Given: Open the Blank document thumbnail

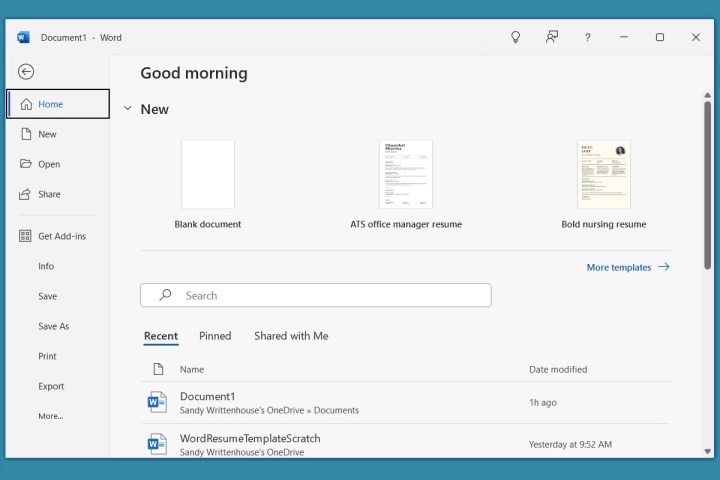Looking at the screenshot, I should pyautogui.click(x=208, y=174).
